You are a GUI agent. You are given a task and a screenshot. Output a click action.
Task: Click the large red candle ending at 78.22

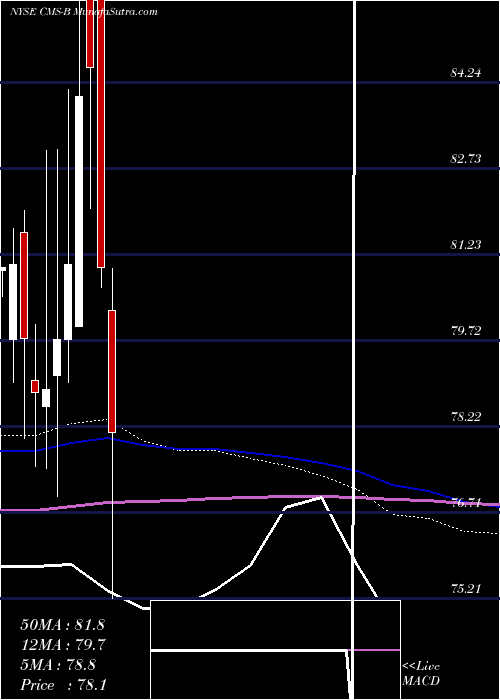click(x=112, y=371)
